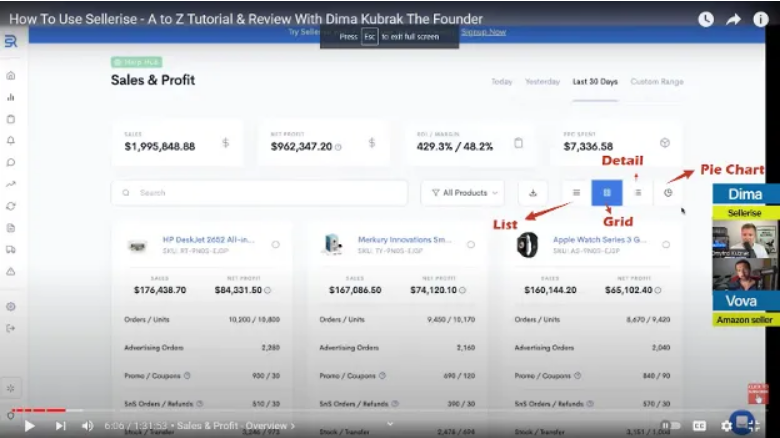Mute the video volume speaker

click(88, 426)
